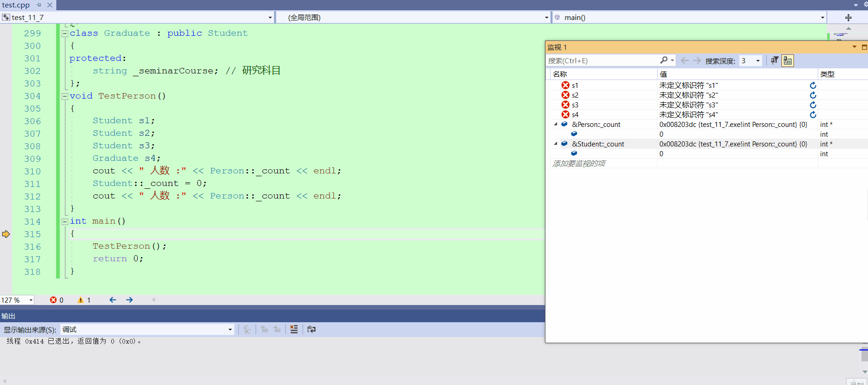Click the filter pin icon in Watch toolbar
Image resolution: width=868 pixels, height=385 pixels.
774,60
